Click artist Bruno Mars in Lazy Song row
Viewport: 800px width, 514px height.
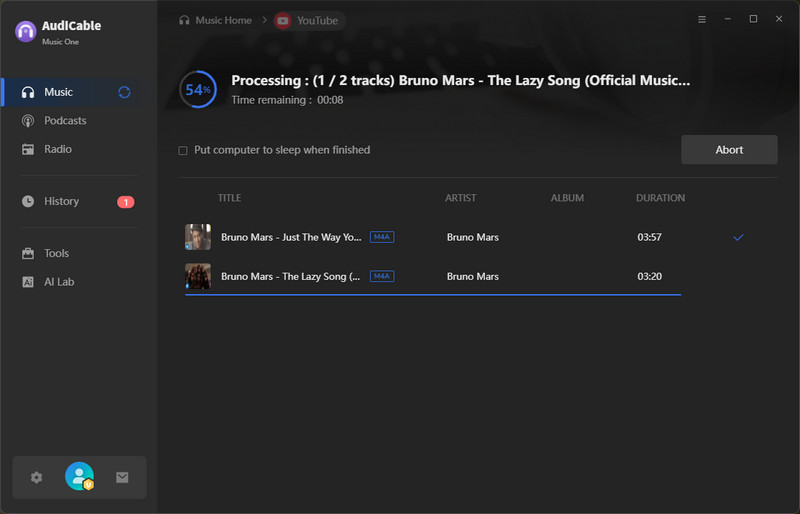472,277
